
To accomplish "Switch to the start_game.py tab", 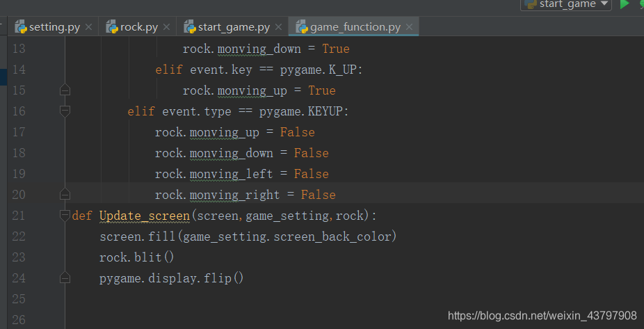I will pyautogui.click(x=232, y=27).
